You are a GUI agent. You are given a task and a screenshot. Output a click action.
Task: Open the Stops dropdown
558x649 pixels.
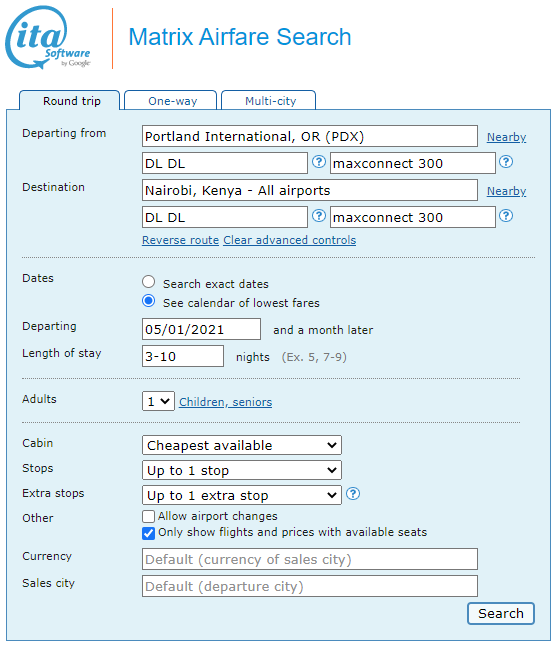242,470
